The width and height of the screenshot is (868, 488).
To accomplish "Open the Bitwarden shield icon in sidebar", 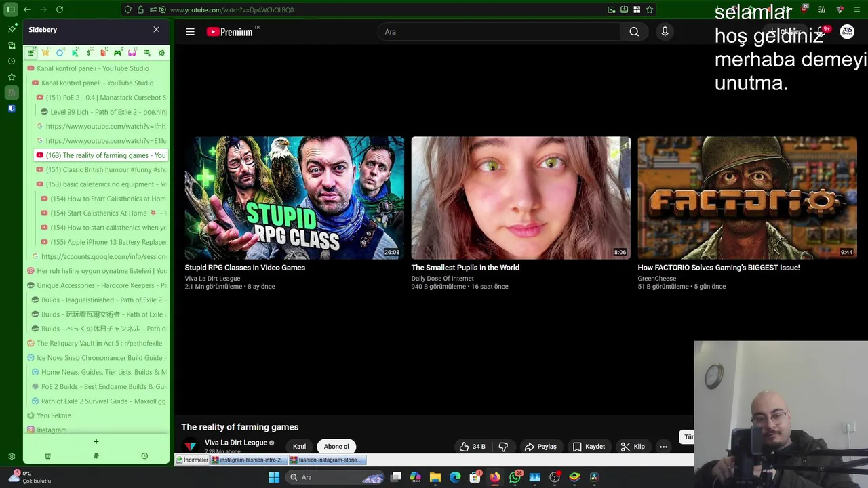I will 12,108.
